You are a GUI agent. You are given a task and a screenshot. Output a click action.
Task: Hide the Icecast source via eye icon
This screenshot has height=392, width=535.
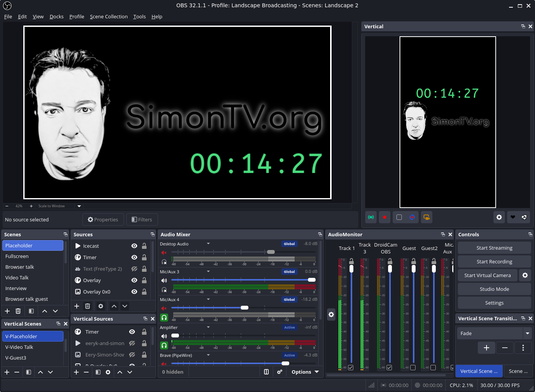(134, 246)
